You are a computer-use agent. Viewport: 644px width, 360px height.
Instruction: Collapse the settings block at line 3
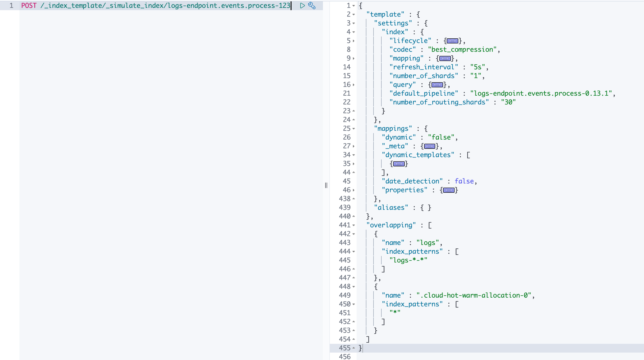354,23
